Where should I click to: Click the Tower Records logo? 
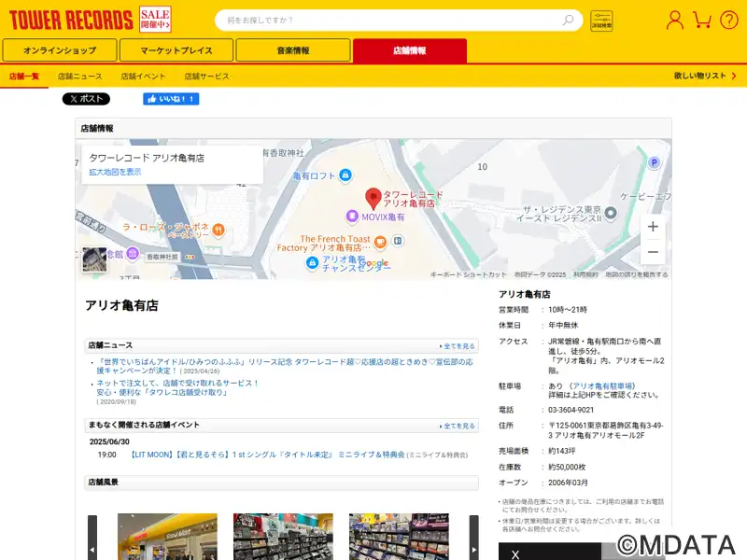[71, 20]
